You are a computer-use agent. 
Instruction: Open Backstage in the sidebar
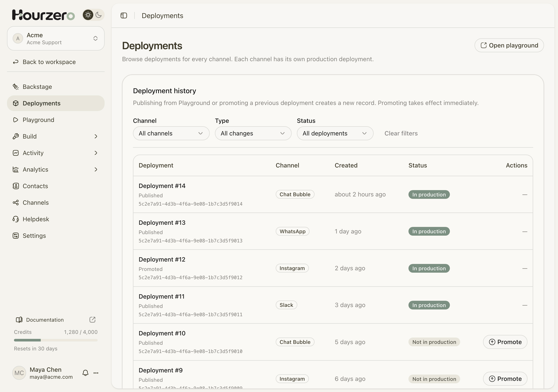point(56,87)
